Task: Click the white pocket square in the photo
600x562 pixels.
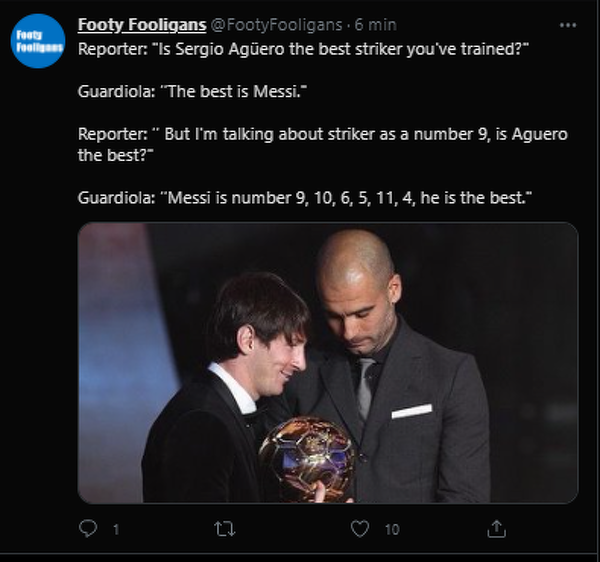Action: (x=411, y=411)
